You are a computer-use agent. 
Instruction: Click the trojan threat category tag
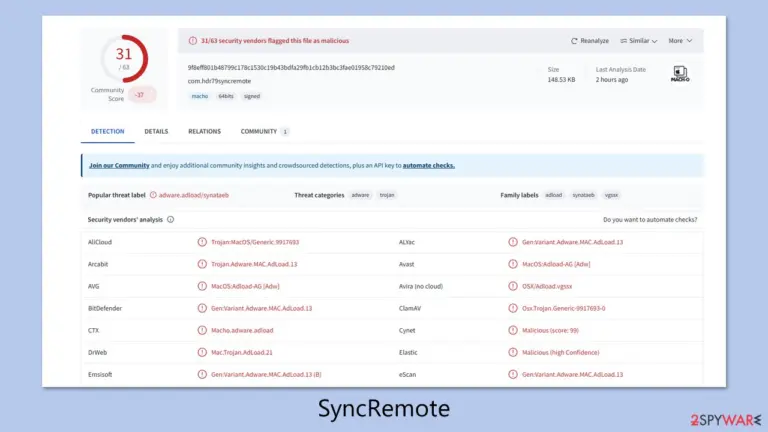pyautogui.click(x=387, y=195)
